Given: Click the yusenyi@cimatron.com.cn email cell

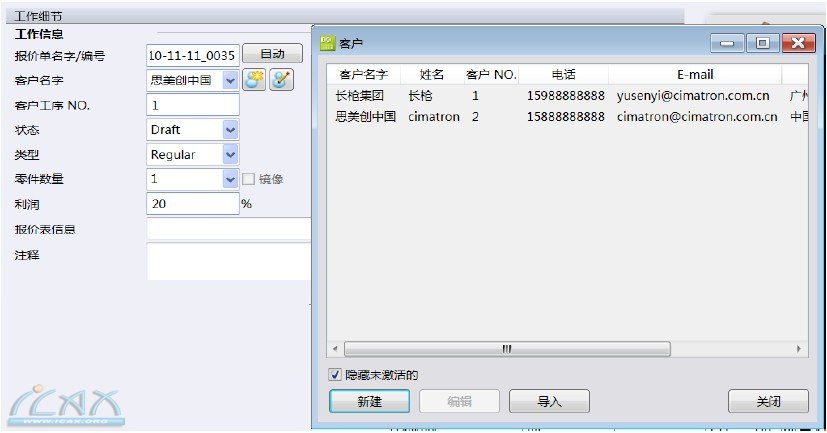Looking at the screenshot, I should 693,95.
